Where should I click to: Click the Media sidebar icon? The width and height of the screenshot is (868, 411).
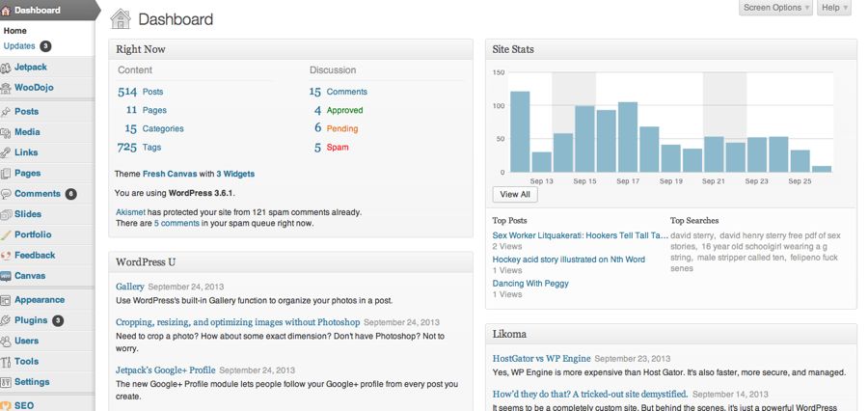[x=6, y=132]
